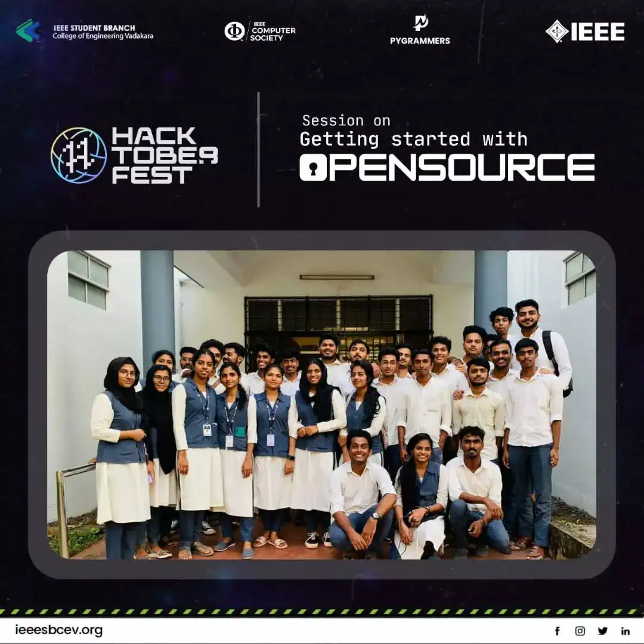Open the Instagram icon link
This screenshot has width=644, height=644.
coord(580,631)
